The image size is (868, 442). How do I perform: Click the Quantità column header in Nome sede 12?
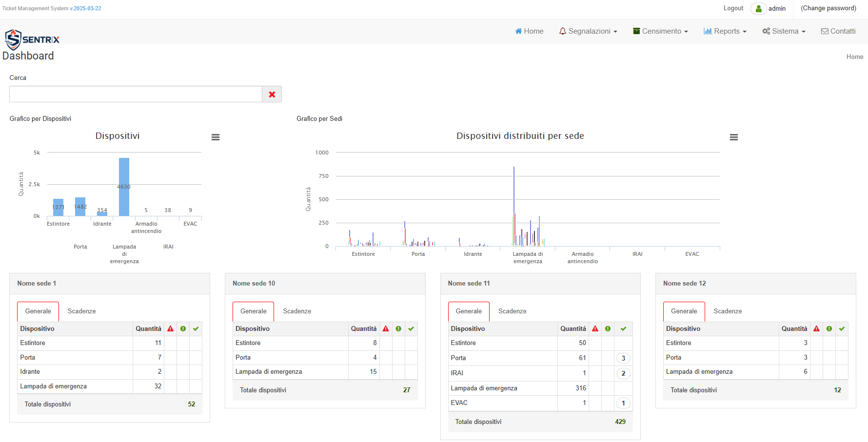794,329
